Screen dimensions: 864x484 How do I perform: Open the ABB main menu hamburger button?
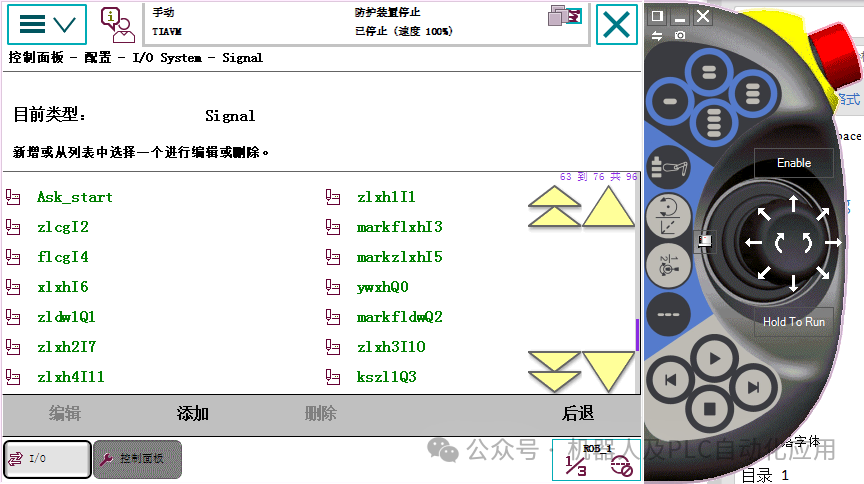[x=47, y=24]
